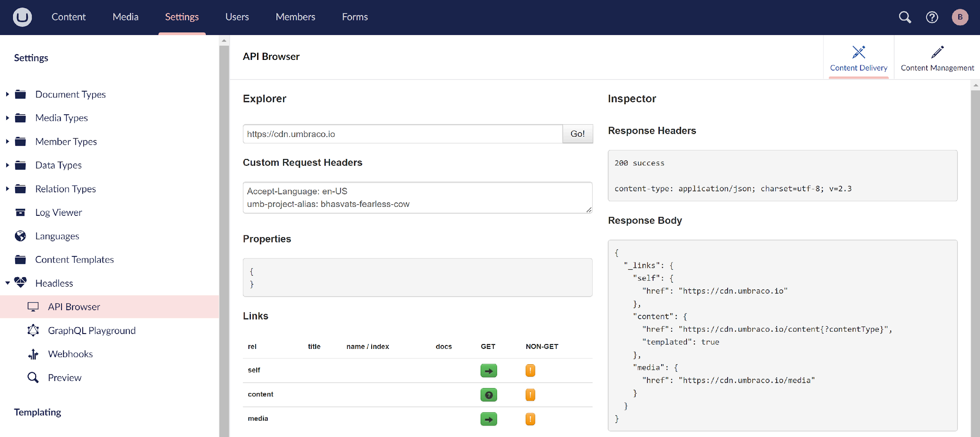Image resolution: width=980 pixels, height=437 pixels.
Task: Open GraphQL Playground in sidebar
Action: click(91, 330)
